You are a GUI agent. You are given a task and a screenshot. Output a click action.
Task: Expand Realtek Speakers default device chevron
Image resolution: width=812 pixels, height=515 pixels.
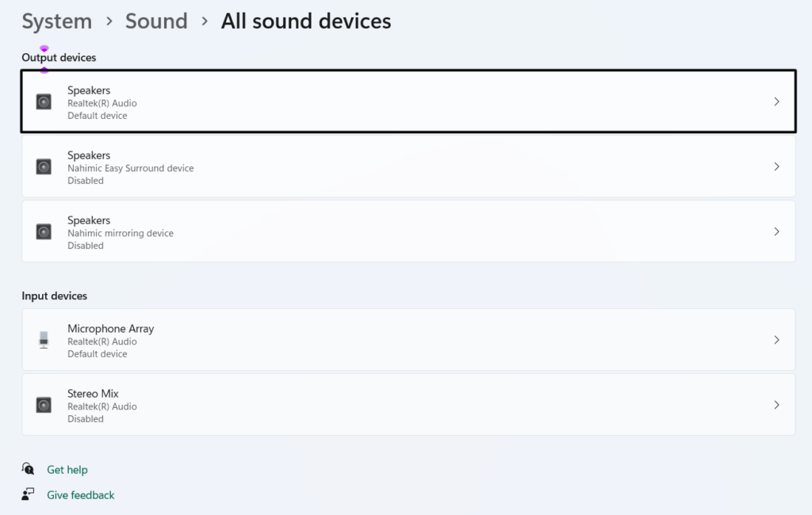pyautogui.click(x=776, y=101)
